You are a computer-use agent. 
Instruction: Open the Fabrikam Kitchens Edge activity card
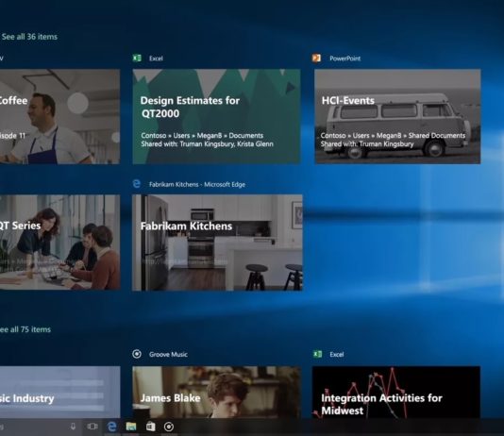[217, 243]
